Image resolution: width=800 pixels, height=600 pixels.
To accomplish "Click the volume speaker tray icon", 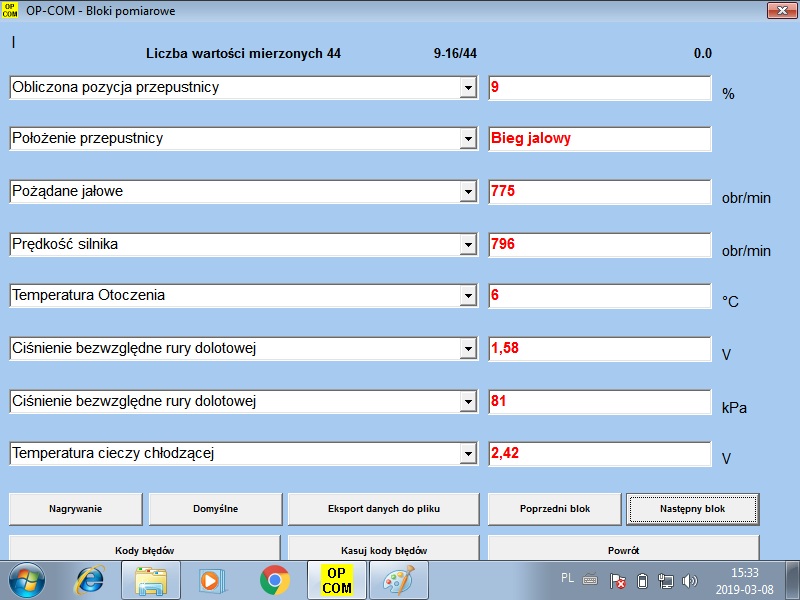I will [690, 581].
